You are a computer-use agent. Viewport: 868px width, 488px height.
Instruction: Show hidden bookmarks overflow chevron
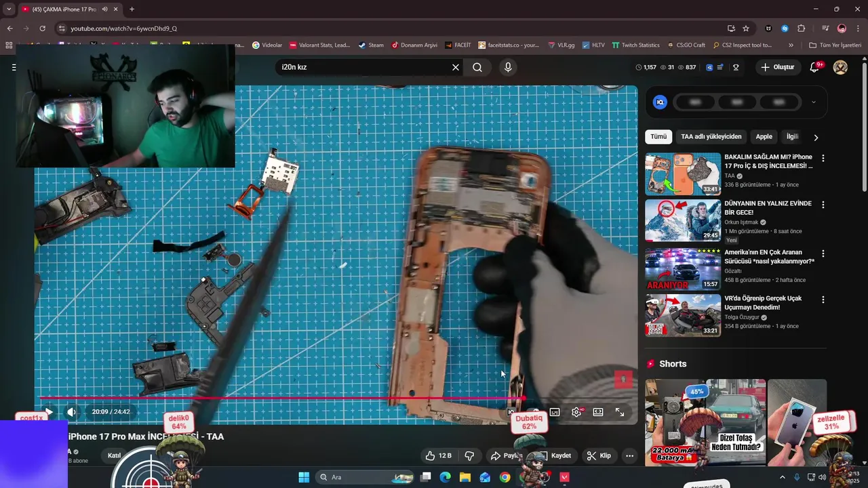point(791,45)
